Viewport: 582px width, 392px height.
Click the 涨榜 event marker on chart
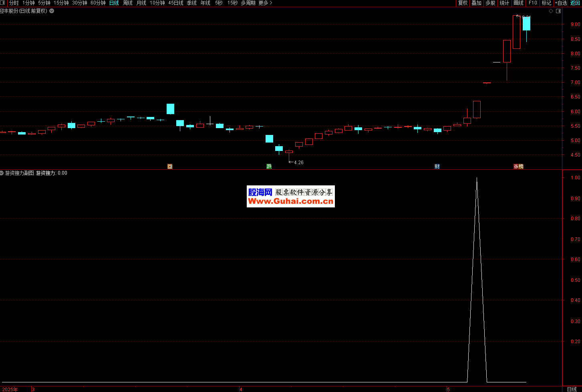pyautogui.click(x=519, y=167)
